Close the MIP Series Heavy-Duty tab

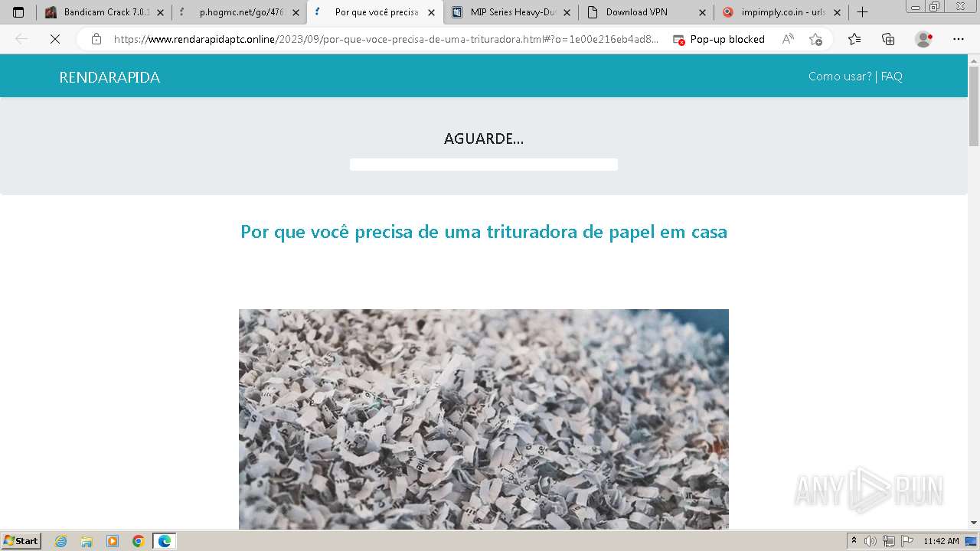pos(567,12)
